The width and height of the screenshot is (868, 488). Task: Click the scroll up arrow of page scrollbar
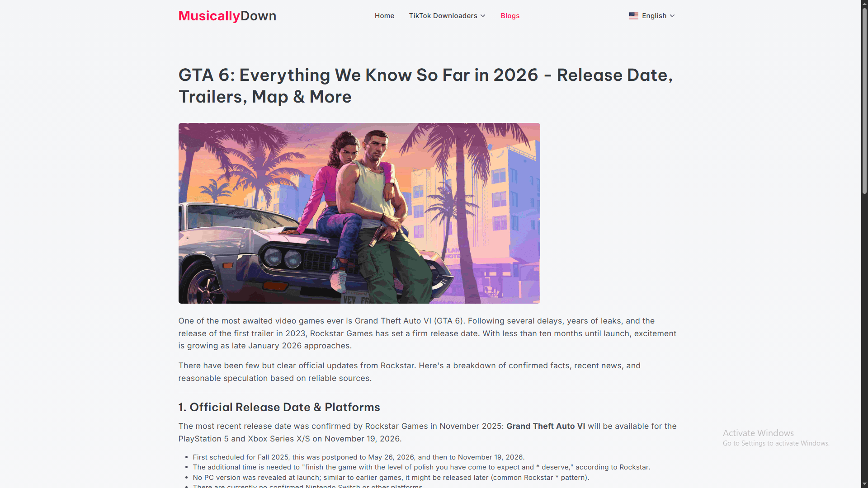(864, 4)
